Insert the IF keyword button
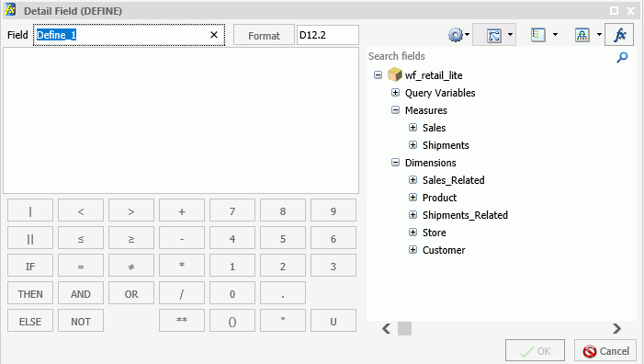The height and width of the screenshot is (364, 644). [x=30, y=267]
